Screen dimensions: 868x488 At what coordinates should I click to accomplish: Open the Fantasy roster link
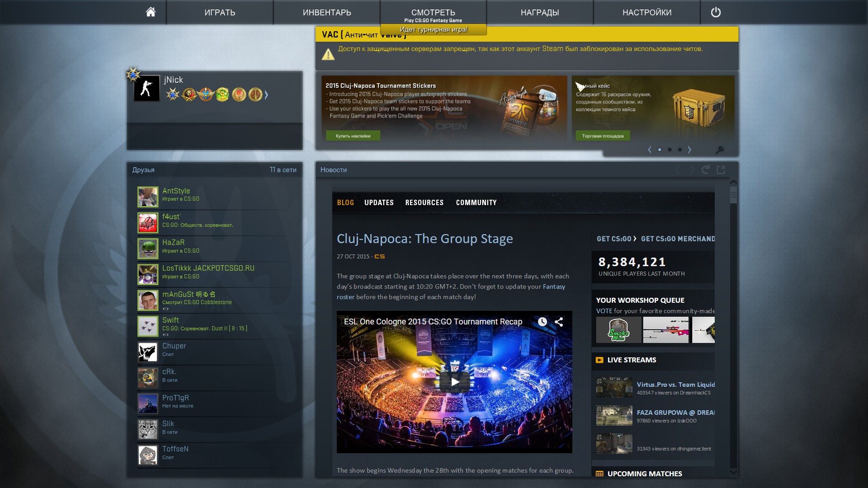click(x=554, y=286)
